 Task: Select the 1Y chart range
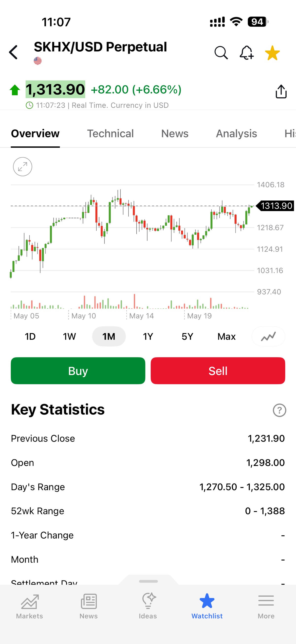click(x=148, y=337)
